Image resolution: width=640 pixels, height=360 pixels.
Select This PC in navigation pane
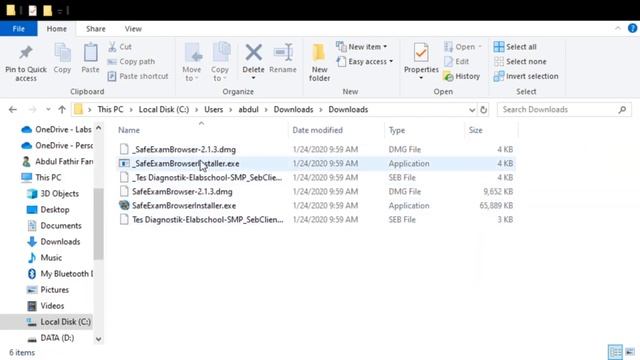42,178
